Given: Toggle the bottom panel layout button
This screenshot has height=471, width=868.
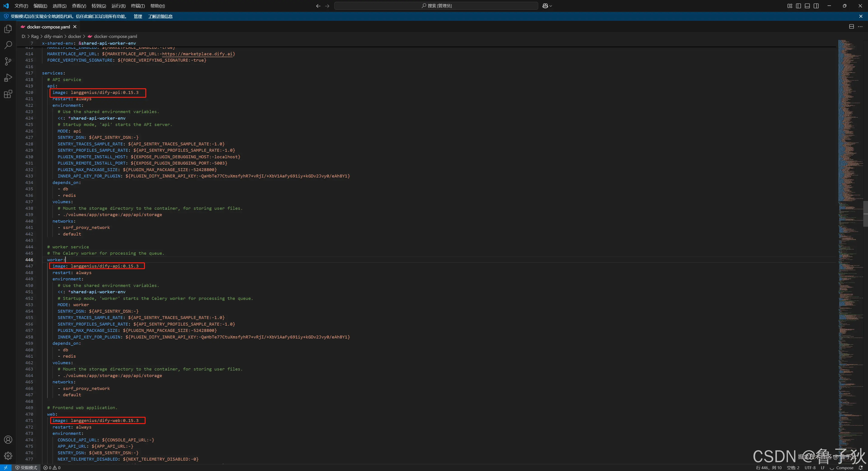Looking at the screenshot, I should pyautogui.click(x=807, y=6).
